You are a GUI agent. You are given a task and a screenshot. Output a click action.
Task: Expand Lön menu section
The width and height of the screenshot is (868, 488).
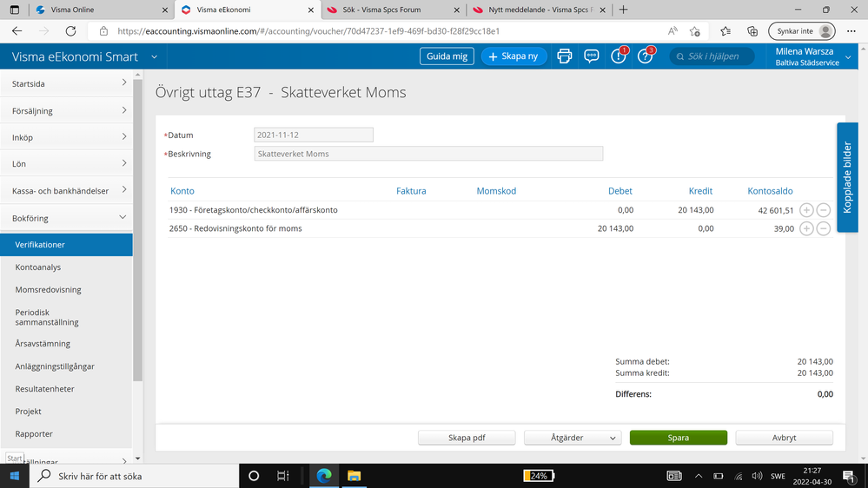click(66, 164)
